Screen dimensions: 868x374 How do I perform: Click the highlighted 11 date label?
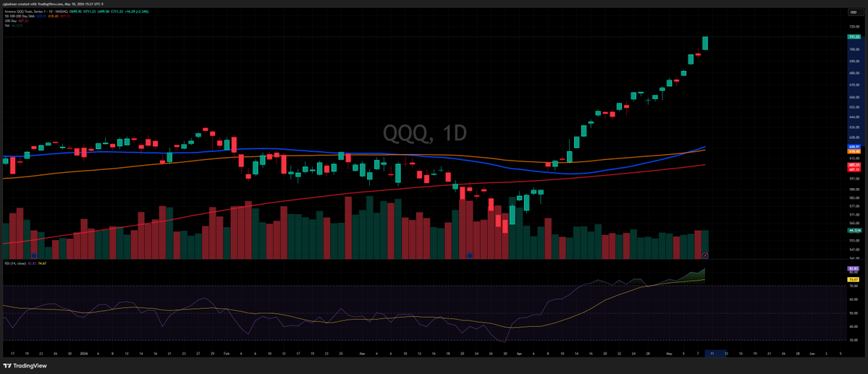pyautogui.click(x=712, y=352)
